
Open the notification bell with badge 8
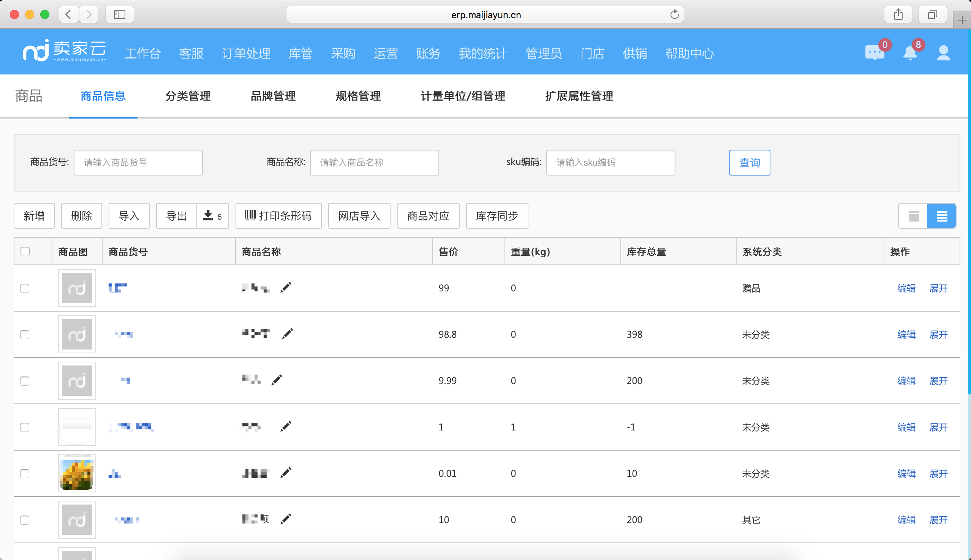pos(910,53)
